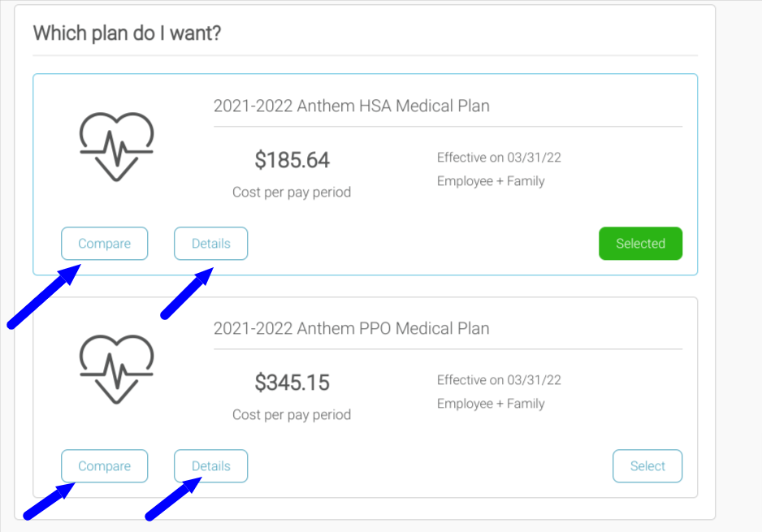Click the 2021-2022 Anthem PPO Medical Plan title

click(351, 329)
